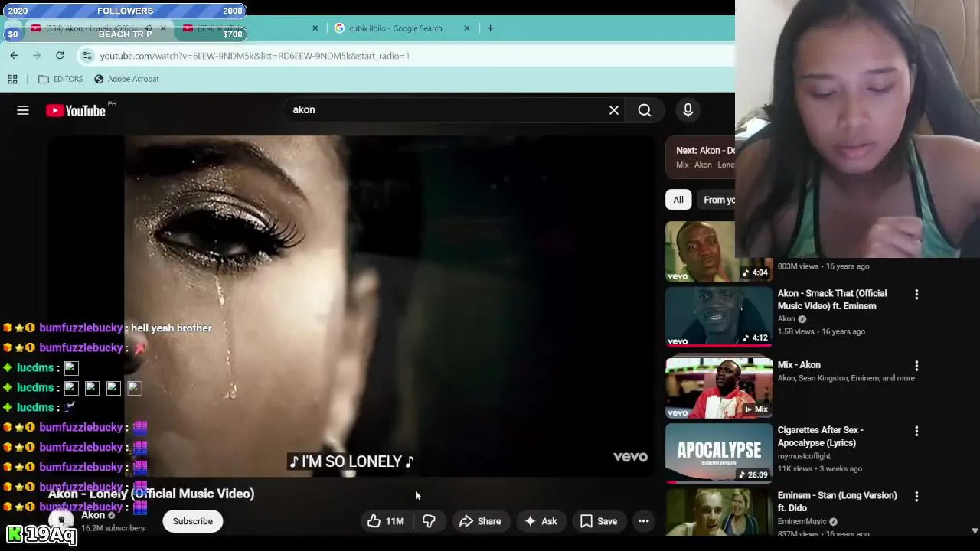
Task: Open the Ask AI button
Action: pos(541,521)
